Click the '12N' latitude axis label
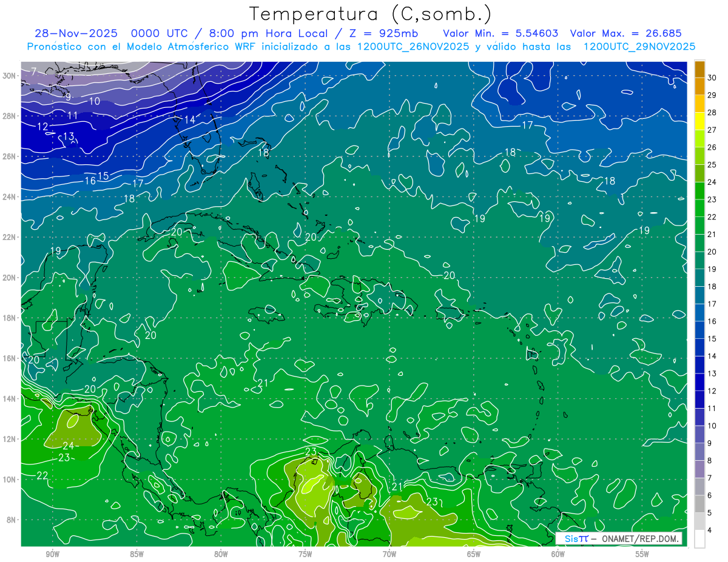 point(8,439)
